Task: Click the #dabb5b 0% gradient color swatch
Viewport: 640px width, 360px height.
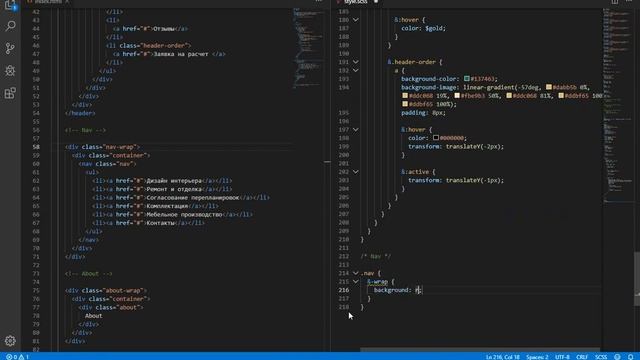Action: point(549,87)
